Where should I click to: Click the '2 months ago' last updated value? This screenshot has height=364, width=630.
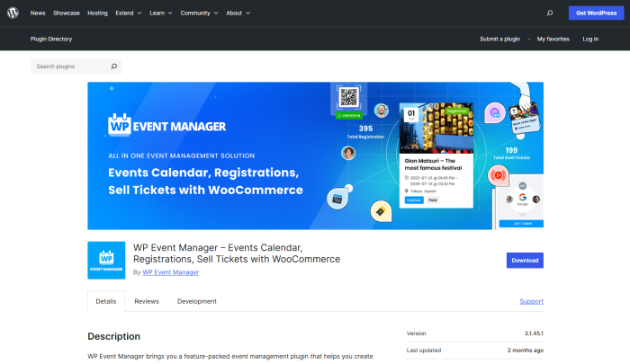tap(525, 350)
